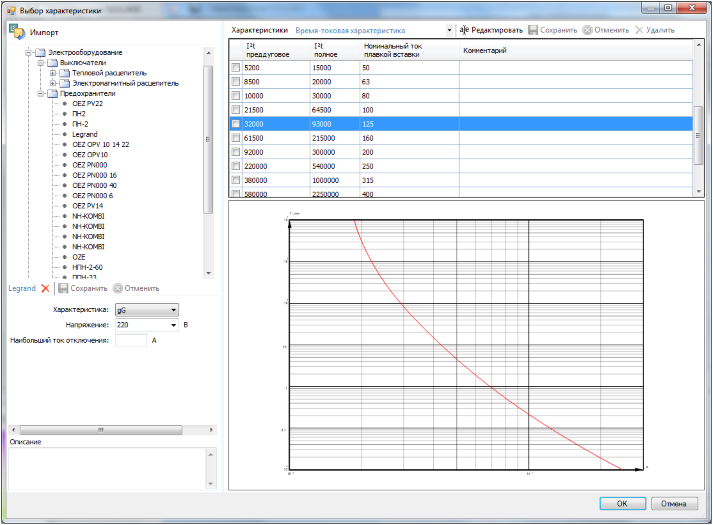Click cell 1000000 in the I²t полное column

point(335,180)
